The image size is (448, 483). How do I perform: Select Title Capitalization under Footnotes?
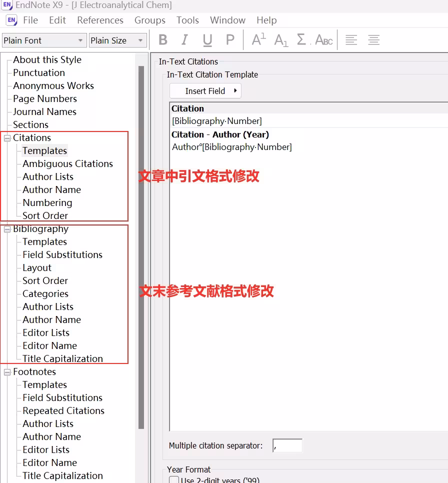pyautogui.click(x=63, y=476)
